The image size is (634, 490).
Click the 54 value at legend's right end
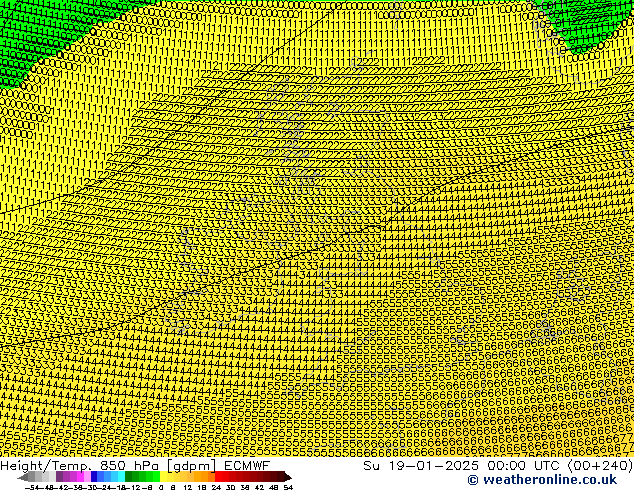[x=288, y=487]
